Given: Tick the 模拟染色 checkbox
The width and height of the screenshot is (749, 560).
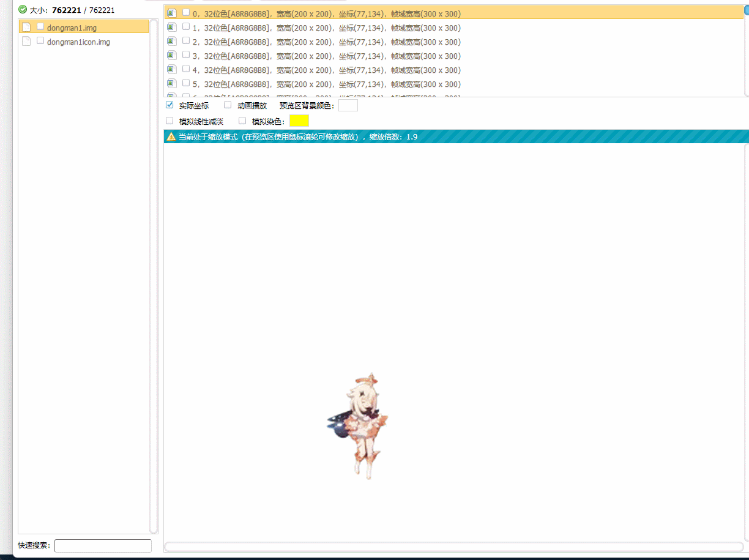Looking at the screenshot, I should (x=242, y=121).
